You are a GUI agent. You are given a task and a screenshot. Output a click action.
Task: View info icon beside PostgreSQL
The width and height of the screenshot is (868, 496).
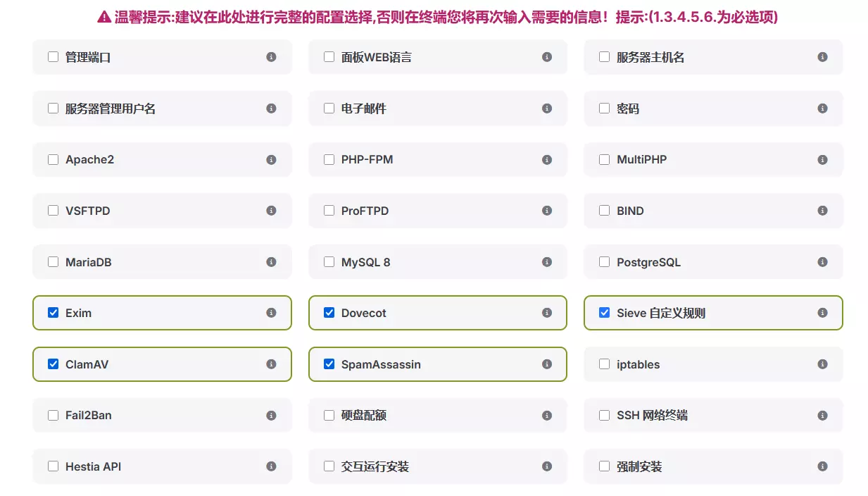click(x=822, y=262)
